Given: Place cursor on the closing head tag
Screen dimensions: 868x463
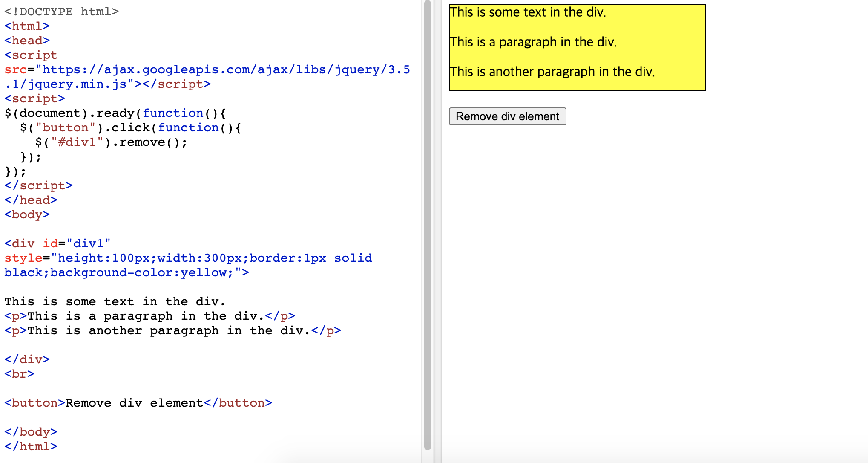Looking at the screenshot, I should point(31,200).
